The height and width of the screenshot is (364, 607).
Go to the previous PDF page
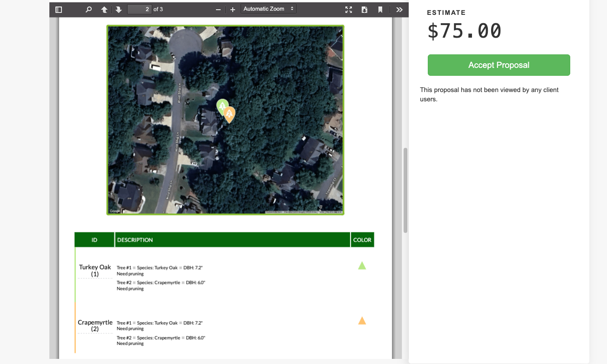click(104, 9)
